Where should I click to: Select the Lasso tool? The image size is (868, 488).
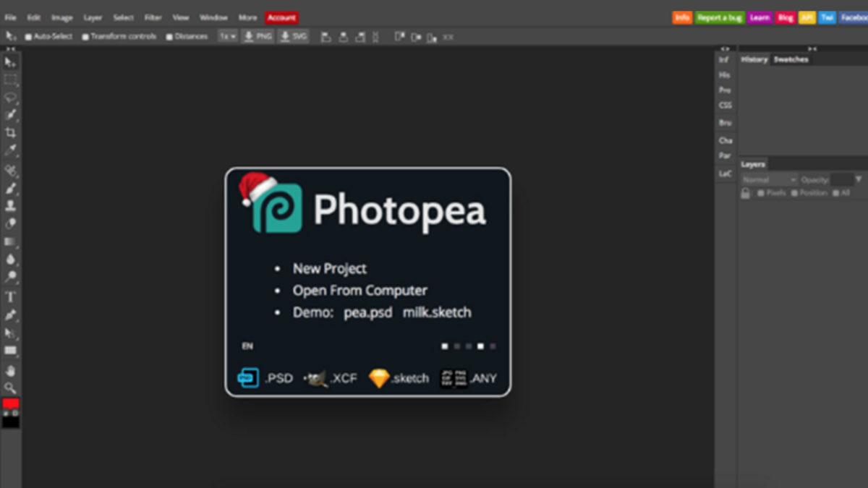pos(10,98)
